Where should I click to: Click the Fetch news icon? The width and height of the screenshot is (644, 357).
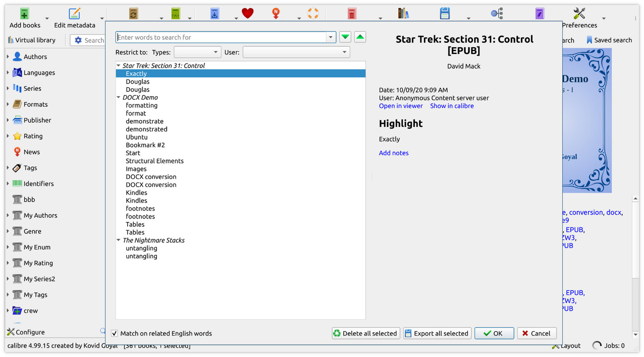(x=275, y=13)
